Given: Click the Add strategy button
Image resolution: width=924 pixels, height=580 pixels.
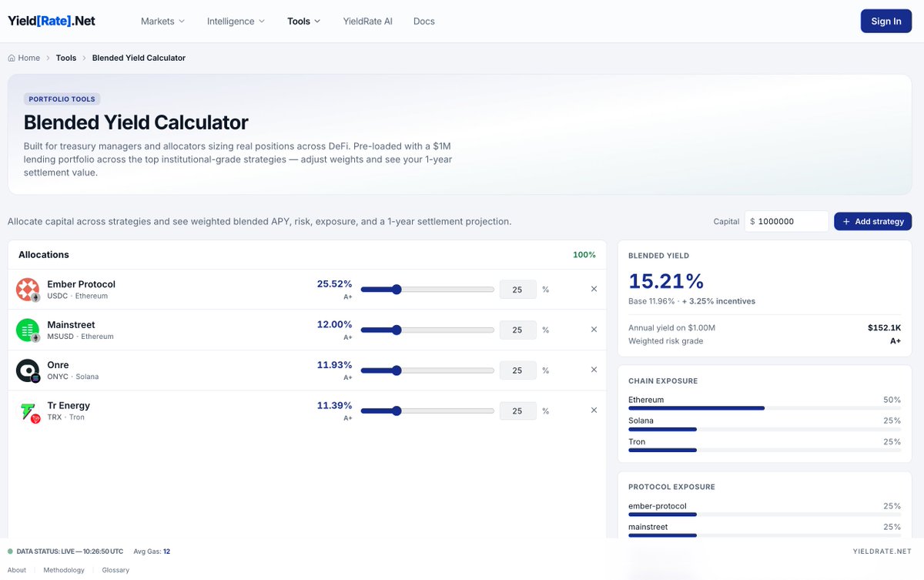Looking at the screenshot, I should tap(872, 221).
